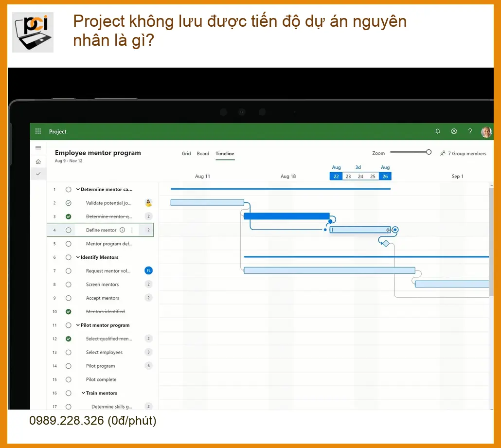
Task: Uncheck completed Determine mentor q... task
Action: [69, 216]
